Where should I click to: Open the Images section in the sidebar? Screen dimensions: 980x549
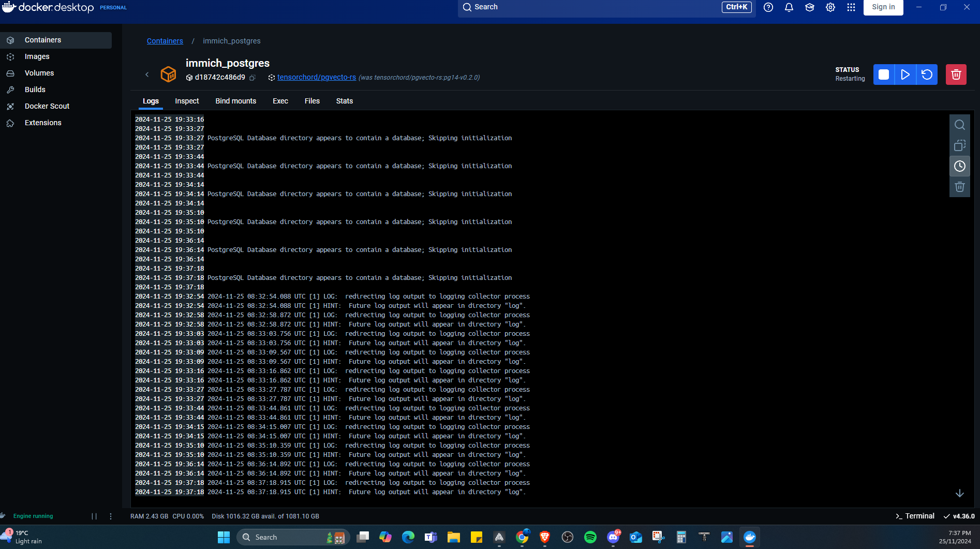pos(56,57)
